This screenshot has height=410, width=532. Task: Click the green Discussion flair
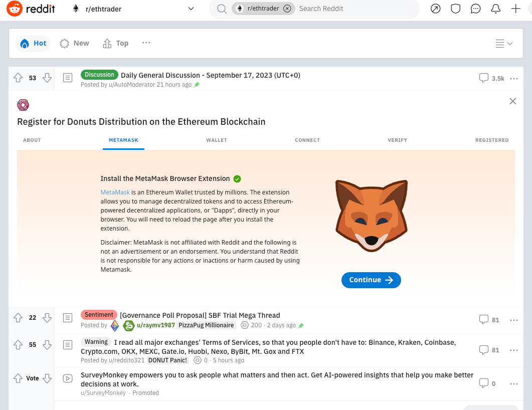coord(99,75)
